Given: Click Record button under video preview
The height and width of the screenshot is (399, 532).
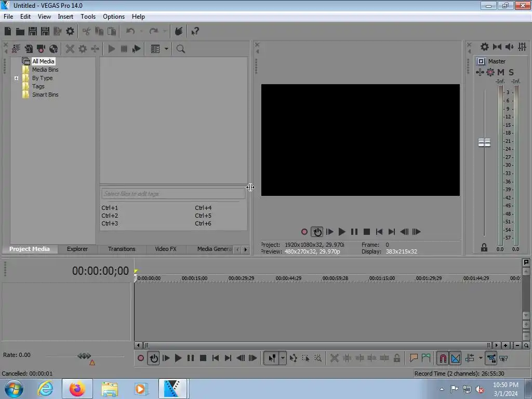Looking at the screenshot, I should [304, 232].
